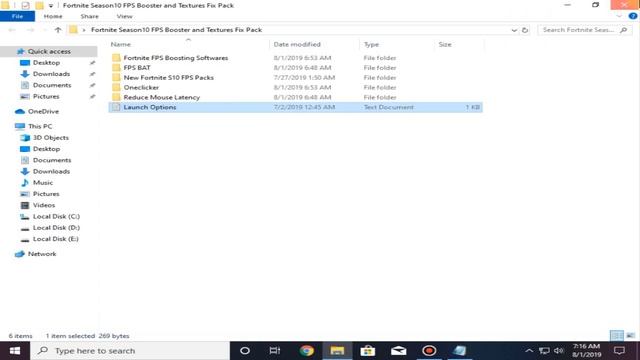The width and height of the screenshot is (640, 360).
Task: Open pinned Documents under Quick access
Action: click(x=52, y=85)
